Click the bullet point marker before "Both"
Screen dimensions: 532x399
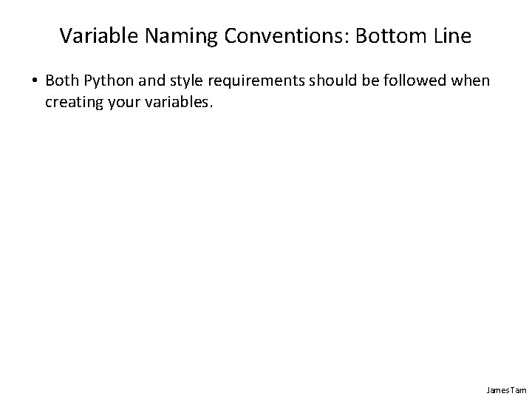click(34, 81)
